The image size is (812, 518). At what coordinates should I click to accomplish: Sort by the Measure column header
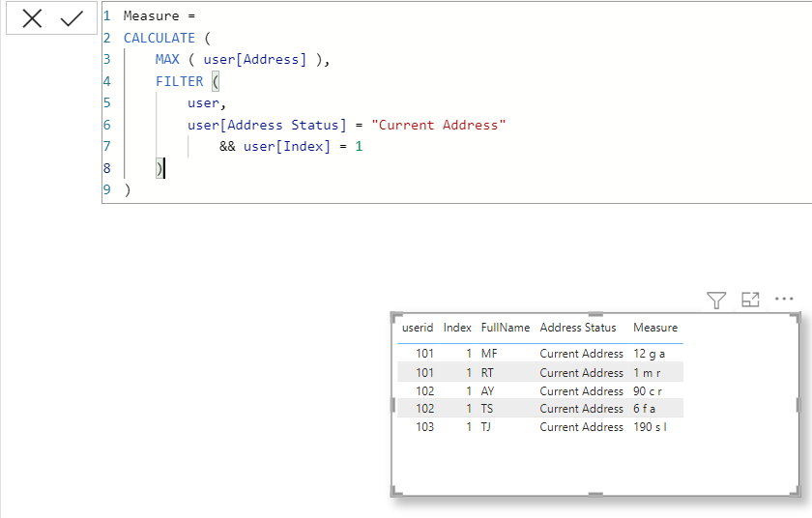(x=655, y=328)
